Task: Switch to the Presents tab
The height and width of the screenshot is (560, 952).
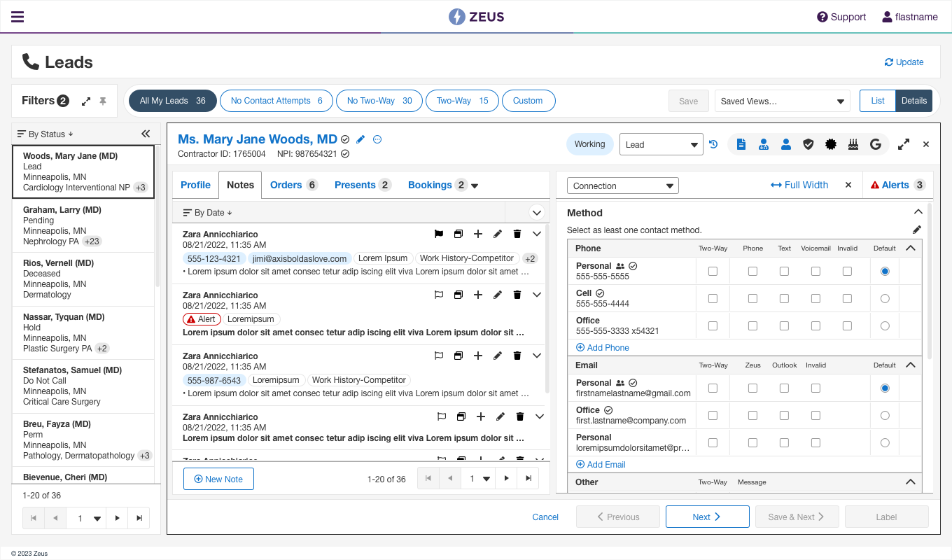Action: [363, 185]
